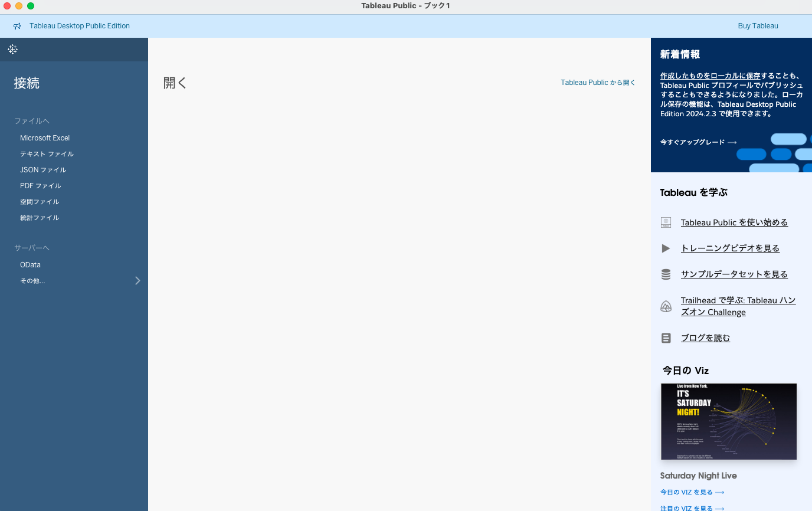The image size is (812, 511).
Task: Connect to 空間ファイル
Action: click(x=40, y=202)
